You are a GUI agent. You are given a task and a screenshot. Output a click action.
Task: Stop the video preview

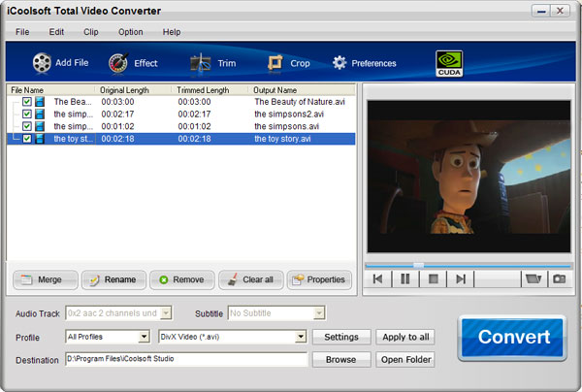(434, 278)
